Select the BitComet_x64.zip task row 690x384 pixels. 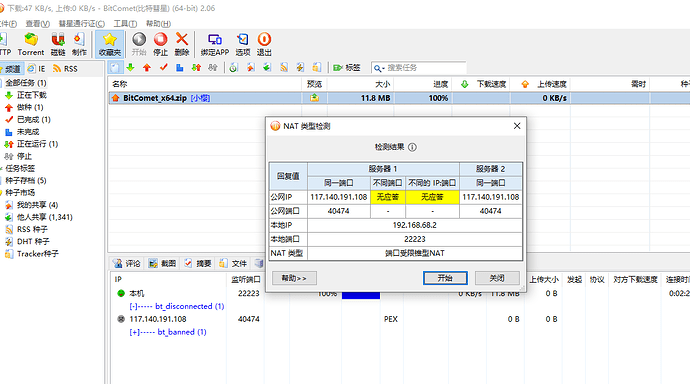[399, 98]
